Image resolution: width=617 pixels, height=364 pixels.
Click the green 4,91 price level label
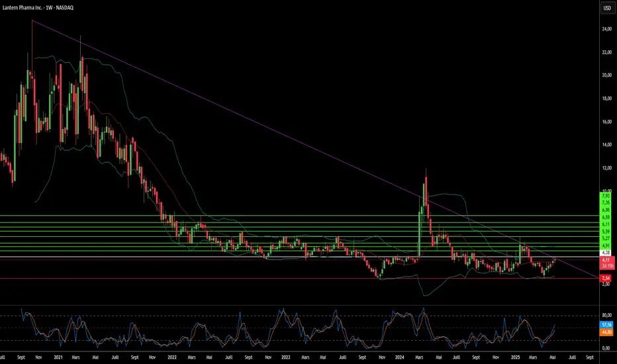[605, 246]
